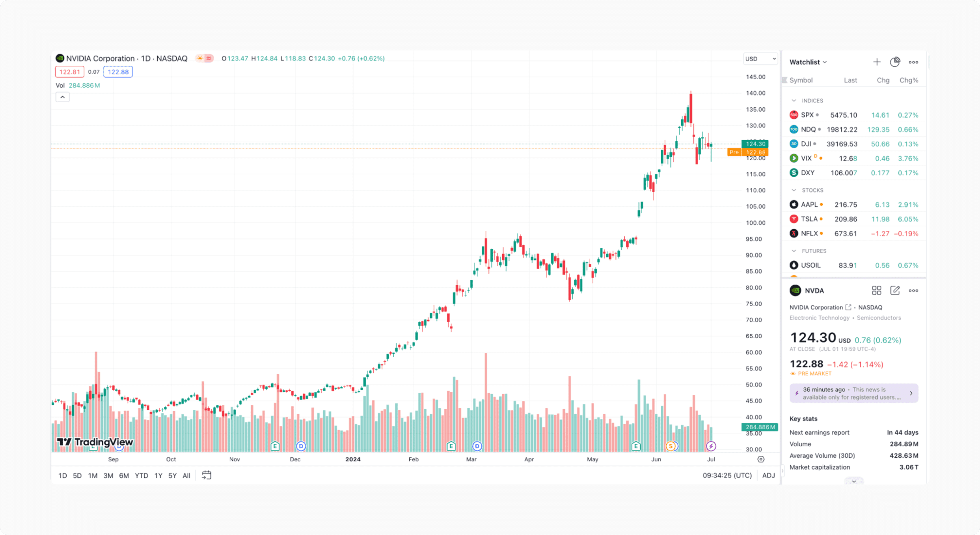Collapse the STOCKS section
Viewport: 980px width, 535px height.
click(794, 190)
